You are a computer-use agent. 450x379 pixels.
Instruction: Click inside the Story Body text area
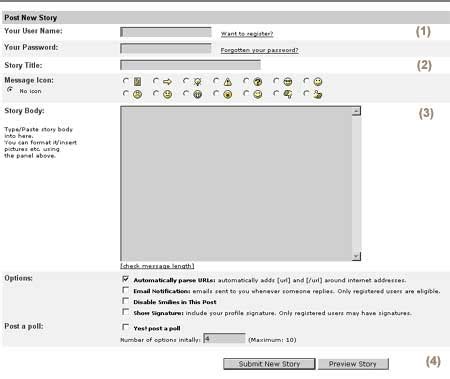[x=236, y=183]
